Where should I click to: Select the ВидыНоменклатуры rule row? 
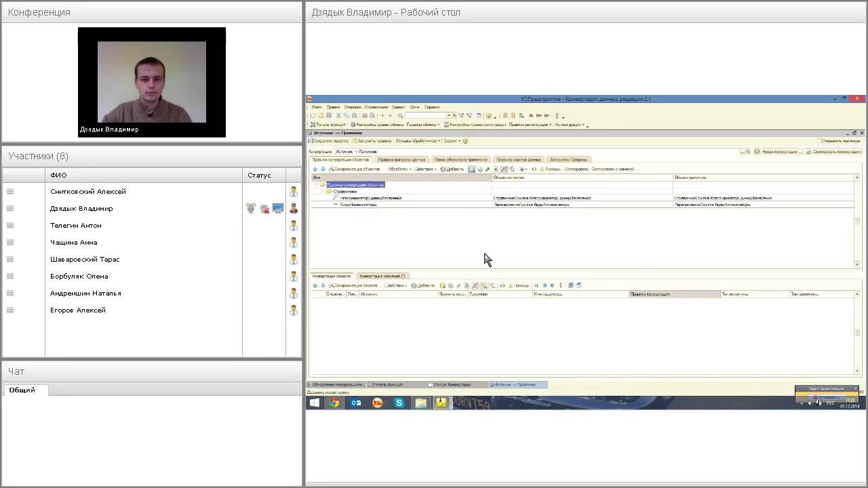click(583, 204)
